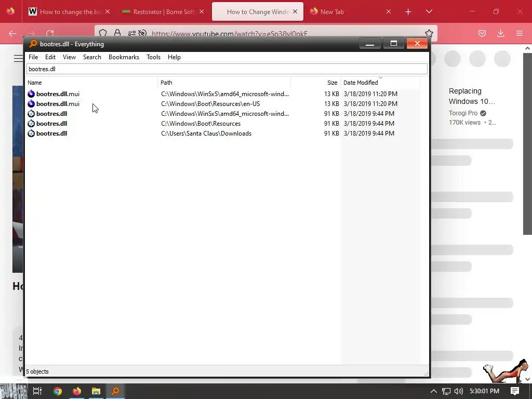This screenshot has width=532, height=399.
Task: Click the file icon of bootres.dll.mui en-US row
Action: [31, 104]
